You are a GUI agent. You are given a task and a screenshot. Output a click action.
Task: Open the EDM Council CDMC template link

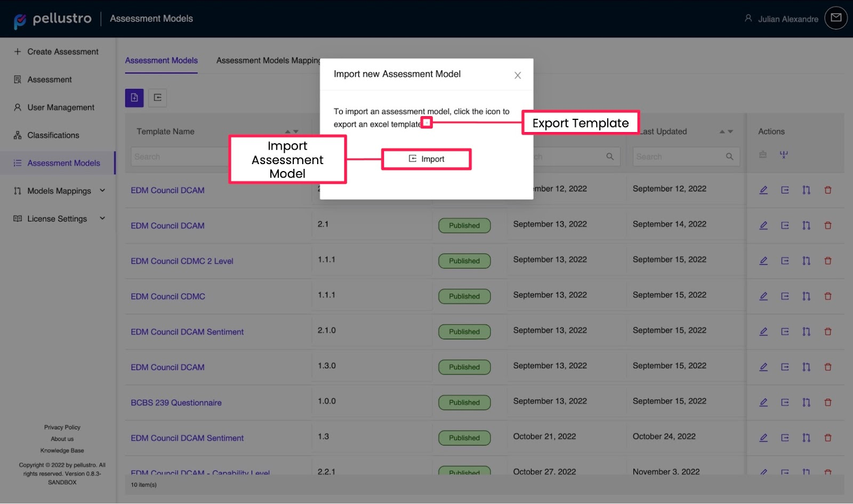point(168,296)
